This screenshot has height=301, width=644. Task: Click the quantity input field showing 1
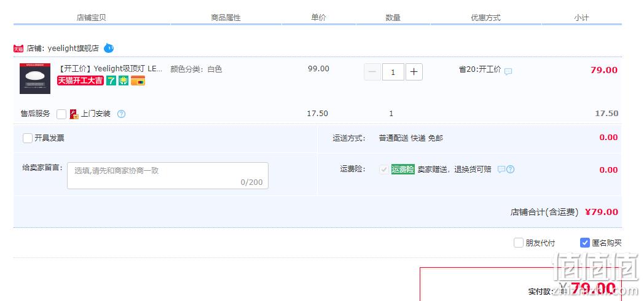pos(393,72)
